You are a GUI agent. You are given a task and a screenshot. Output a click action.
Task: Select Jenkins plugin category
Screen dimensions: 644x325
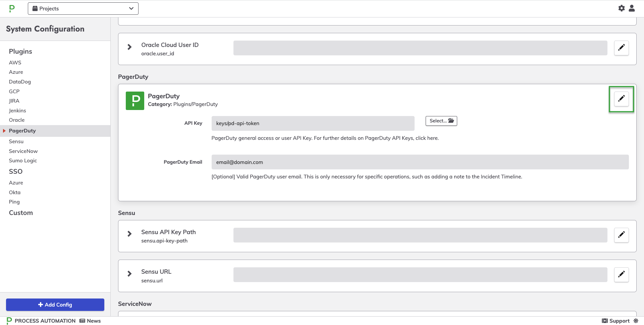[17, 111]
